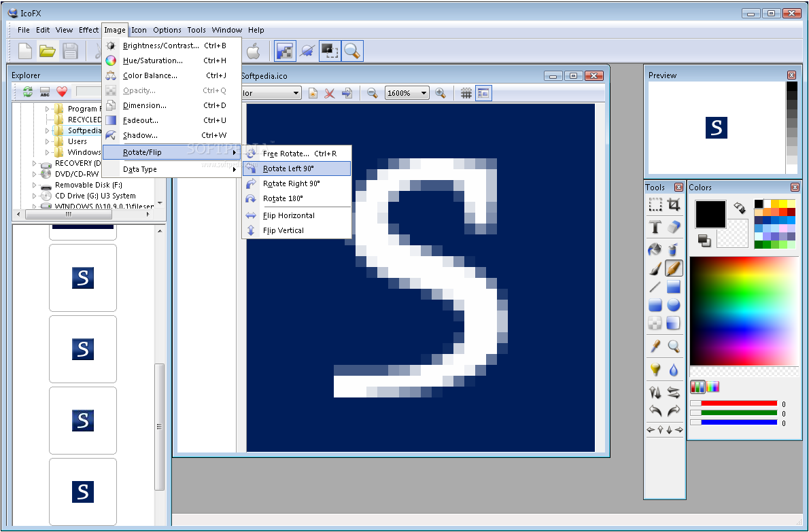Select the Line tool in Tools panel
809x532 pixels.
[x=655, y=287]
